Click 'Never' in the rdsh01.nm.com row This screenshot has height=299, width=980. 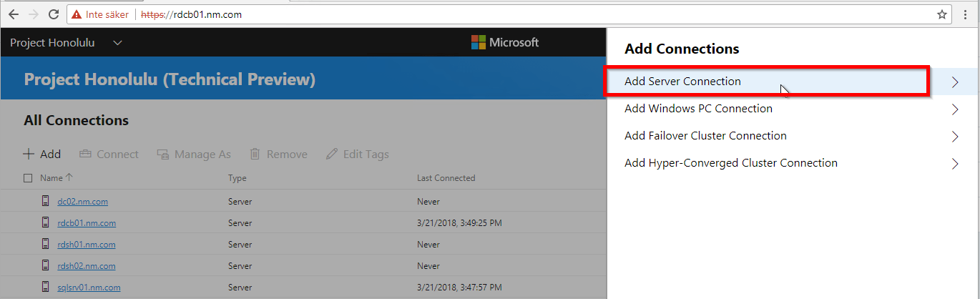(x=428, y=245)
